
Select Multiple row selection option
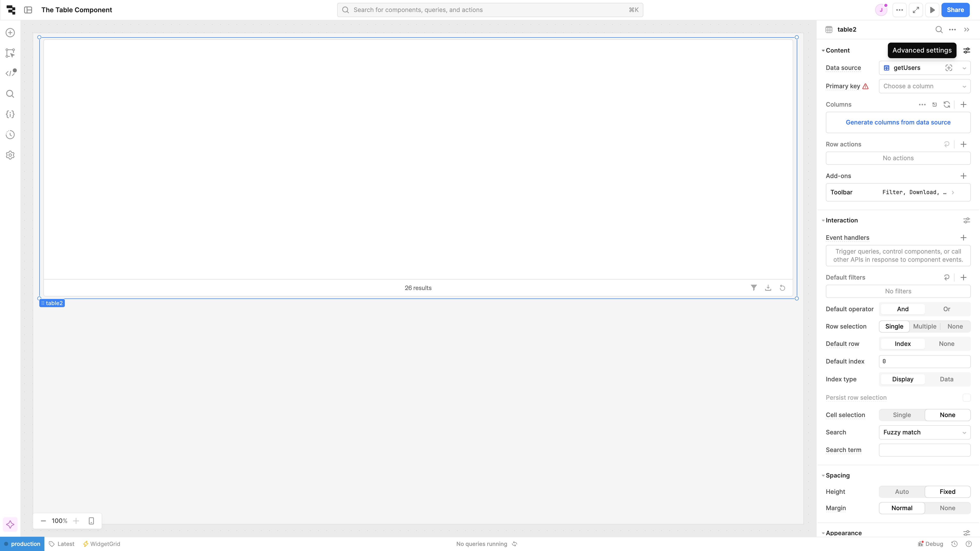coord(924,326)
